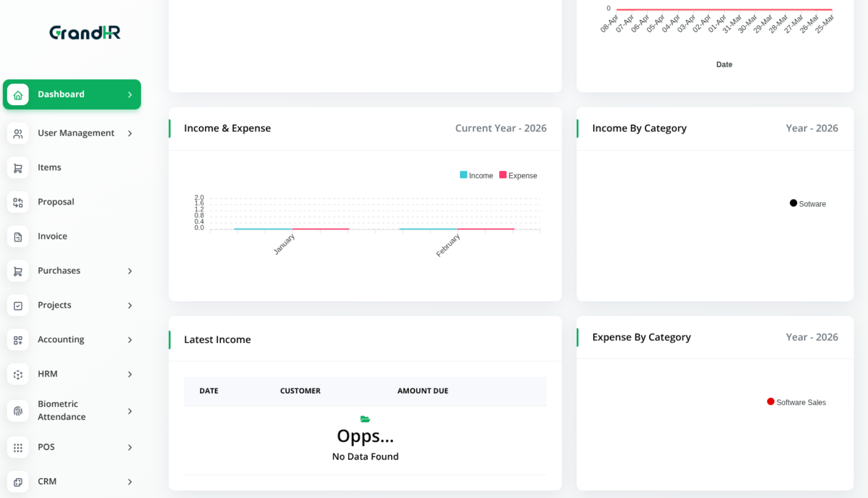This screenshot has width=868, height=498.
Task: Click the User Management people icon
Action: (18, 133)
